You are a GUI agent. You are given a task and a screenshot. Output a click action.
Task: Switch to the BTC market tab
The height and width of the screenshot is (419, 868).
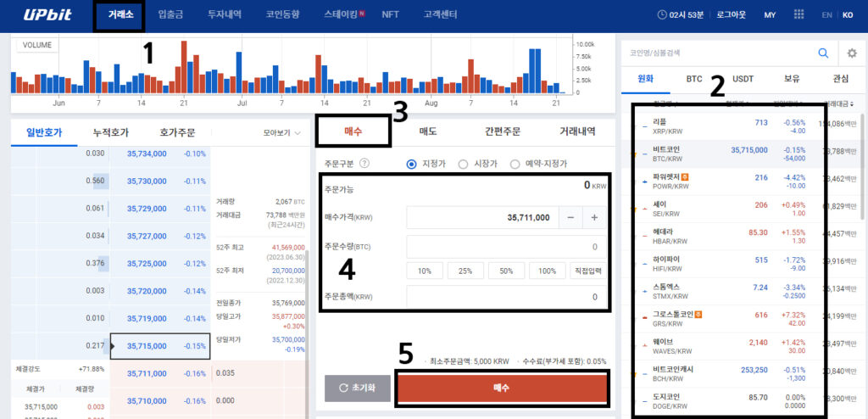(694, 79)
